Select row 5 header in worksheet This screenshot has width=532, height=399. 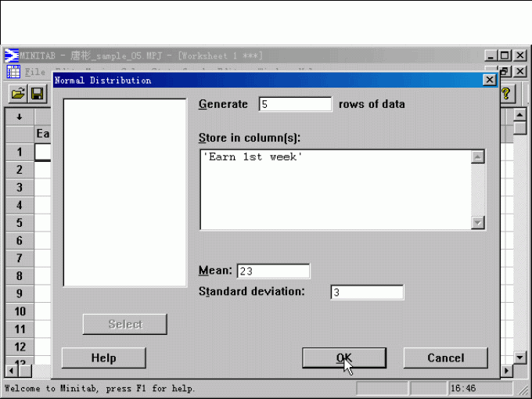20,223
